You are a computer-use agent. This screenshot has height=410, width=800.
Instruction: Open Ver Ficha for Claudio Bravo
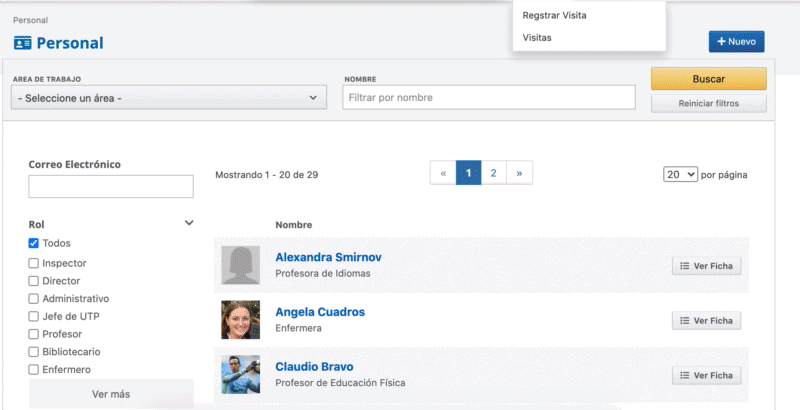[706, 376]
